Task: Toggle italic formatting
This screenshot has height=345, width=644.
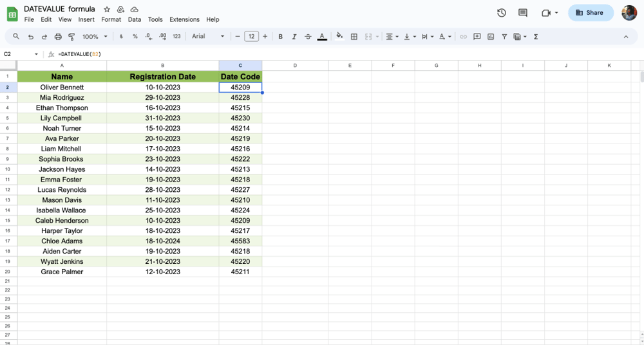Action: coord(294,37)
